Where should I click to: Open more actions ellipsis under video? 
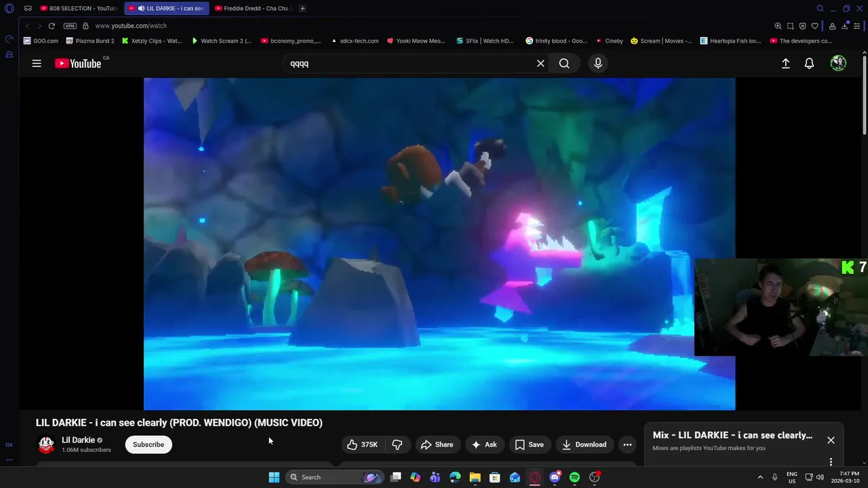[x=627, y=445]
